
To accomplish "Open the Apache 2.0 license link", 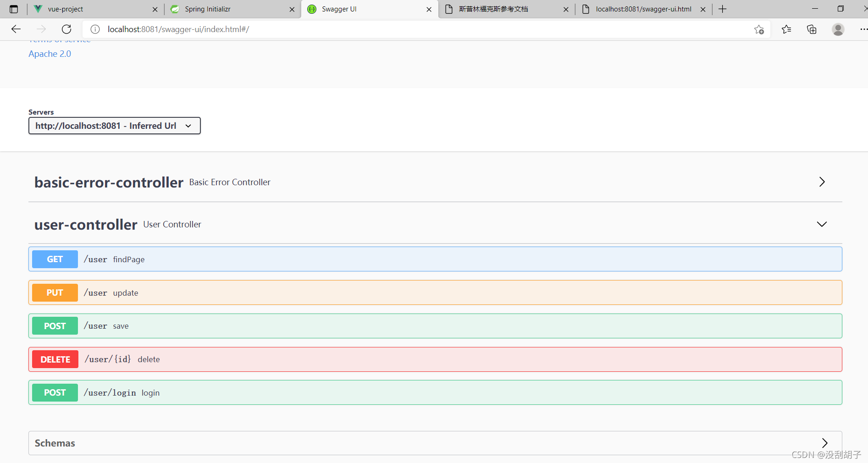I will pyautogui.click(x=49, y=54).
